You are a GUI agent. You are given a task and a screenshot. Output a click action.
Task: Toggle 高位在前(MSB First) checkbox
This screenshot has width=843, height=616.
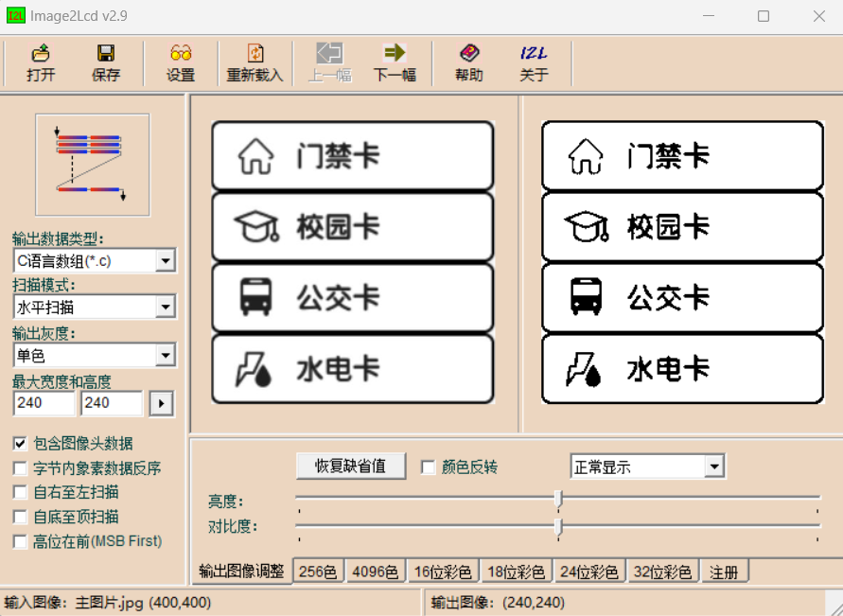pyautogui.click(x=20, y=541)
